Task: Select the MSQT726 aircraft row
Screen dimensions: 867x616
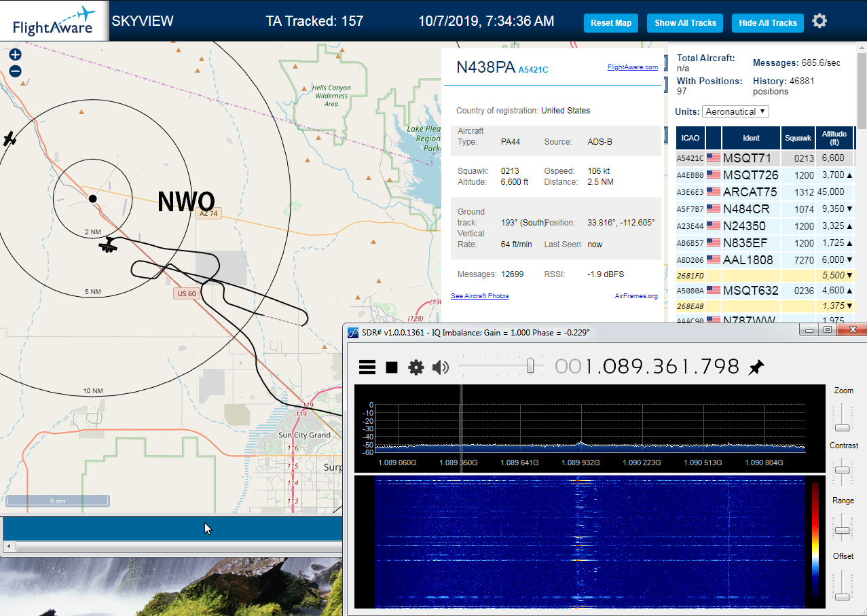Action: 764,175
